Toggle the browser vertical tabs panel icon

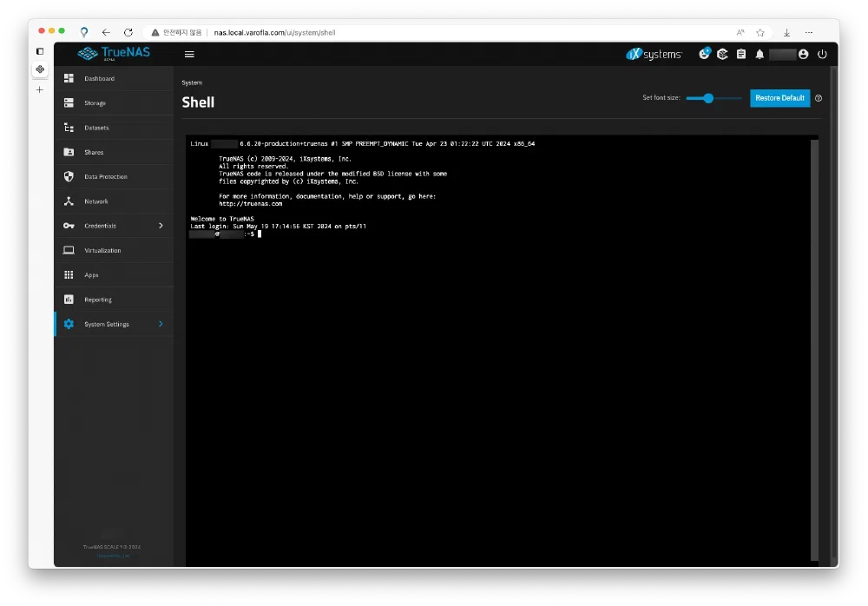[x=40, y=51]
